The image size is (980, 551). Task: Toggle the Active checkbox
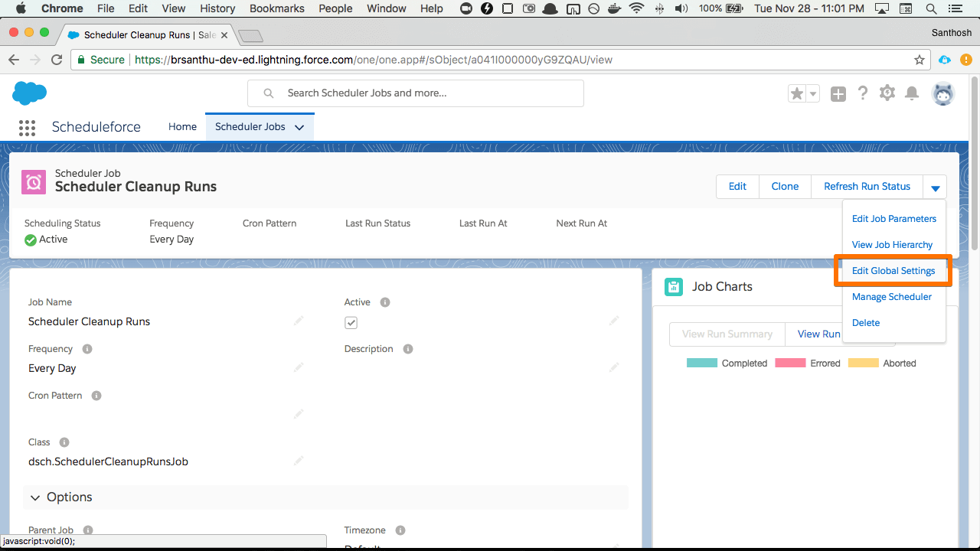tap(351, 323)
